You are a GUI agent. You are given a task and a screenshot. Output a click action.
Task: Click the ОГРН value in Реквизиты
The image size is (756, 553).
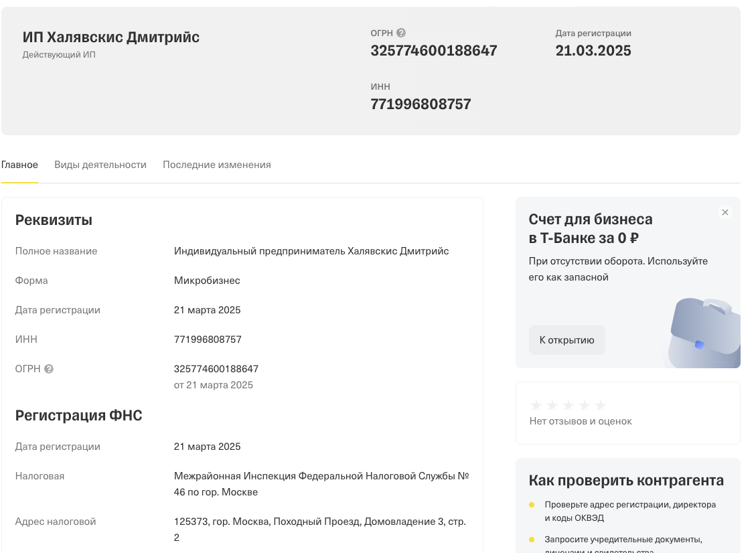point(216,369)
